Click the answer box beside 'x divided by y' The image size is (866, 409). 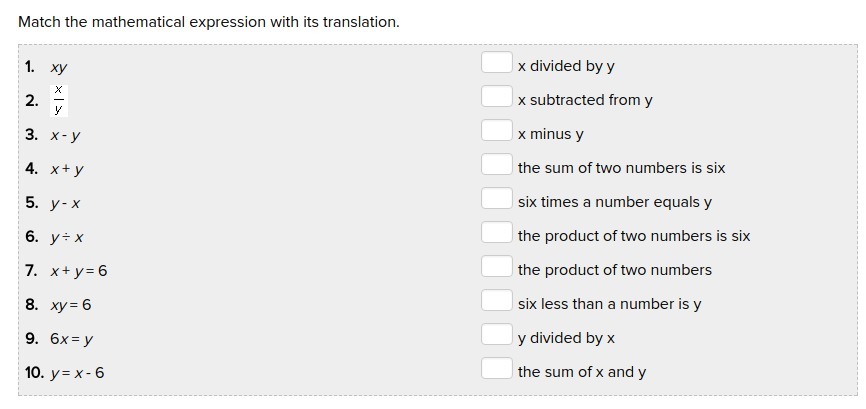click(x=496, y=63)
